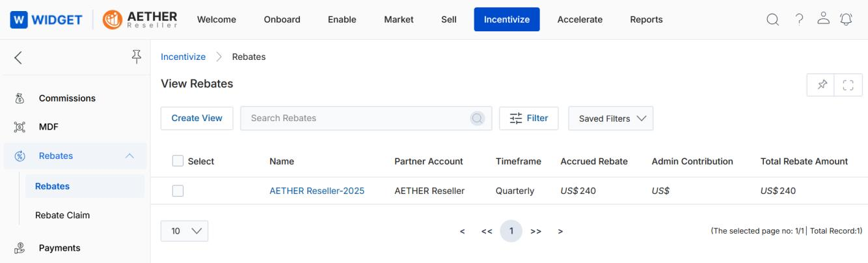Click the Total Rebate Amount column header
This screenshot has width=868, height=263.
click(804, 161)
